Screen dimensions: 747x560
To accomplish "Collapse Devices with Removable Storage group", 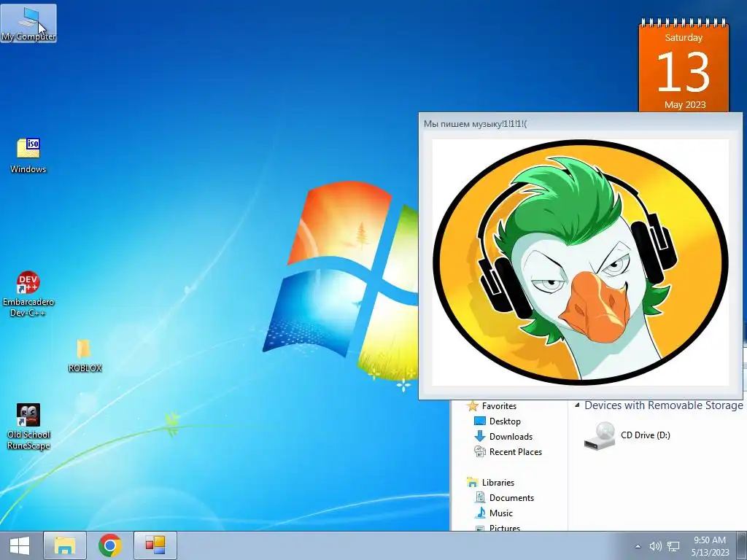I will (x=577, y=405).
